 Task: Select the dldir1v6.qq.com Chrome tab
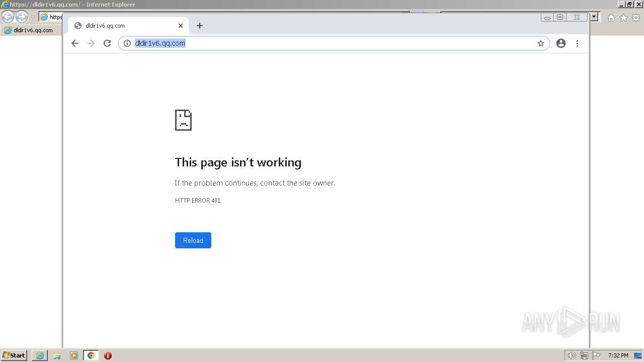click(x=128, y=26)
